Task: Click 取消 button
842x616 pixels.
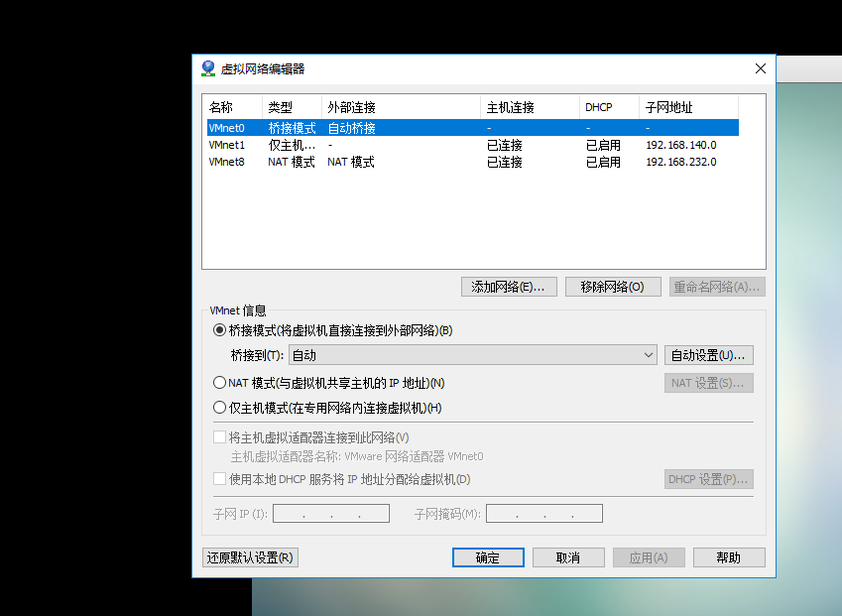Action: pos(568,557)
